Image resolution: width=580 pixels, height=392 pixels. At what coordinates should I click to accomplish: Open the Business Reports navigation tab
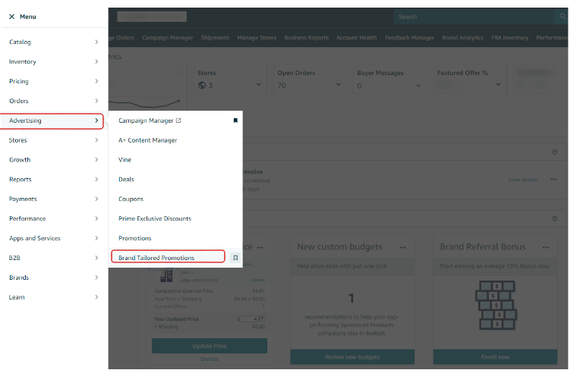click(306, 38)
